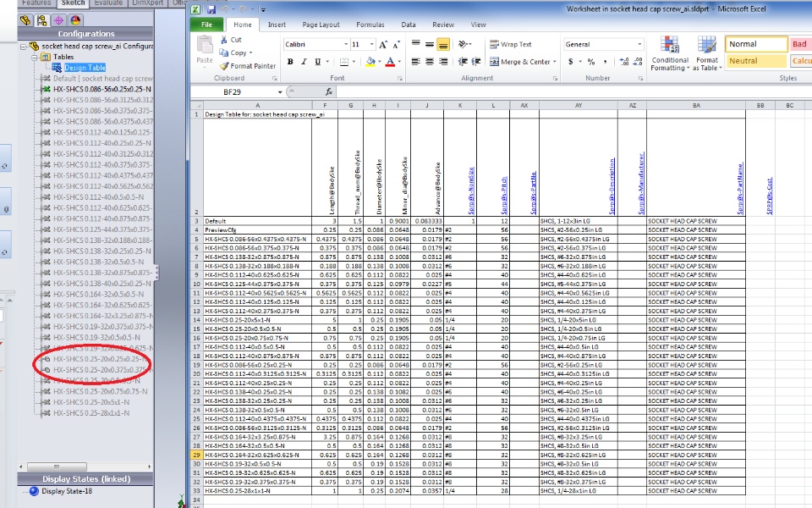Increase font size with Grow Font icon
812x508 pixels.
point(383,45)
